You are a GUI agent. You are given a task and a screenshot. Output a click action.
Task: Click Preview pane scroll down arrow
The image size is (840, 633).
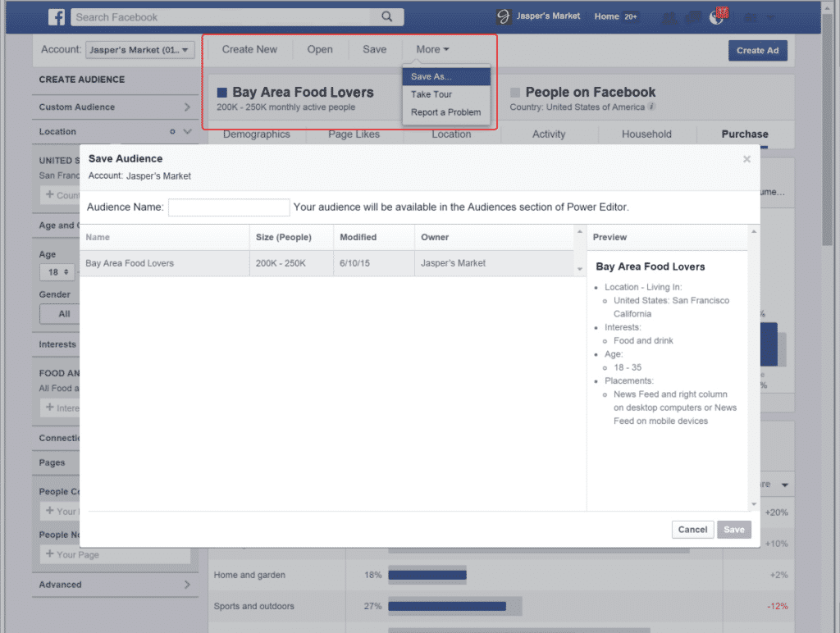[754, 504]
